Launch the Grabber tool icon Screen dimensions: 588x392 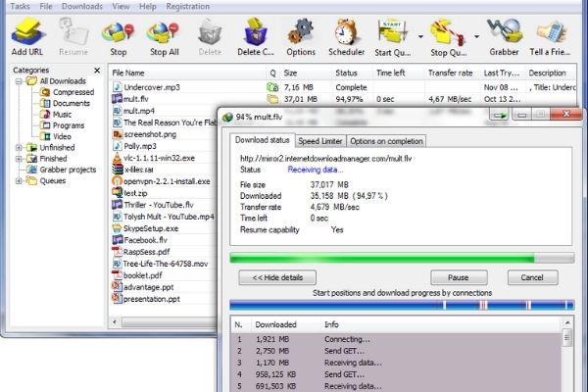coord(505,31)
